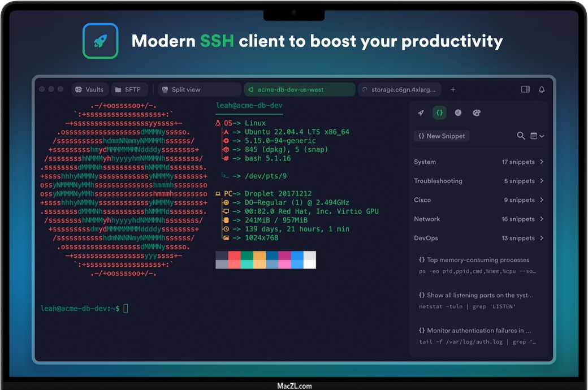Add a new tab with plus icon
Image resolution: width=588 pixels, height=390 pixels.
coord(453,89)
